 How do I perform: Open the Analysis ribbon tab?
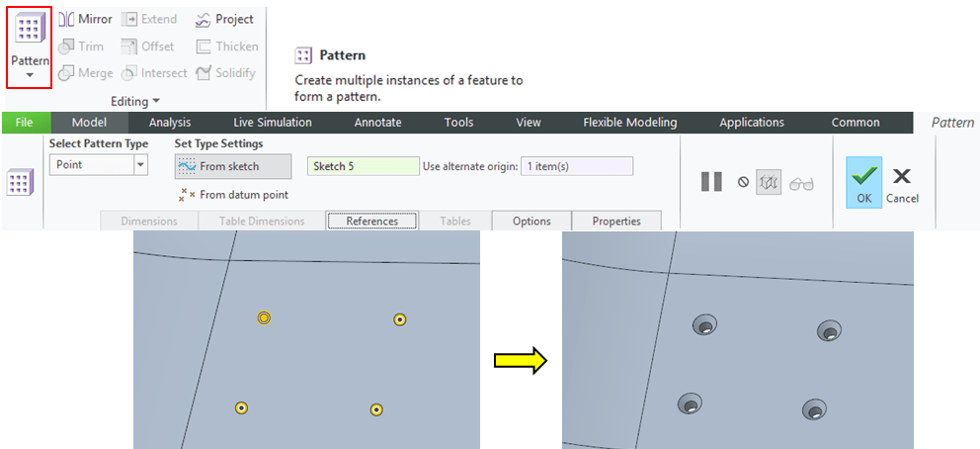click(170, 123)
